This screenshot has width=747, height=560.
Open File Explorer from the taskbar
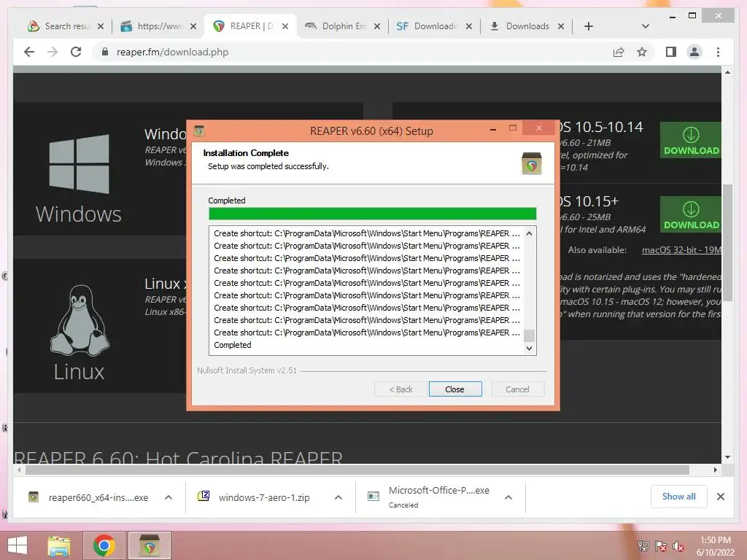pos(58,545)
